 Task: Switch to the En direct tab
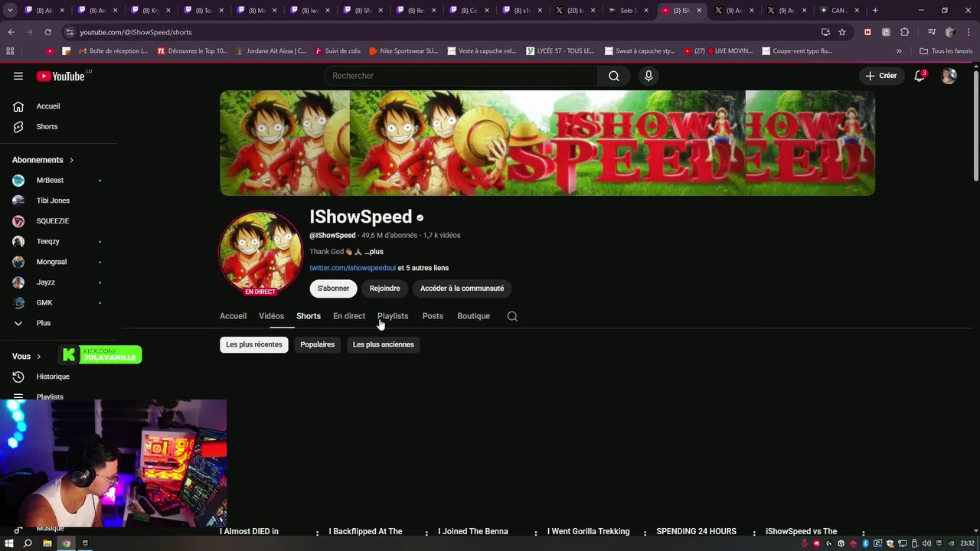[349, 316]
